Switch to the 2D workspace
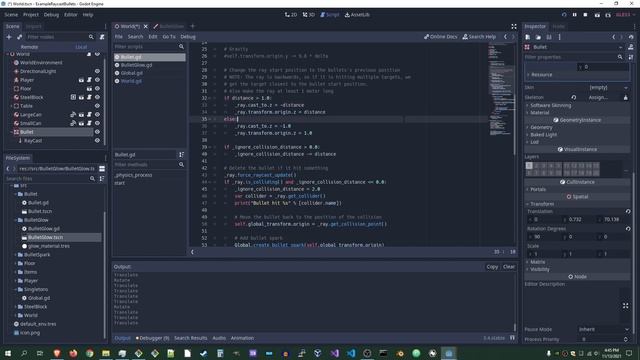This screenshot has width=640, height=360. pyautogui.click(x=291, y=15)
